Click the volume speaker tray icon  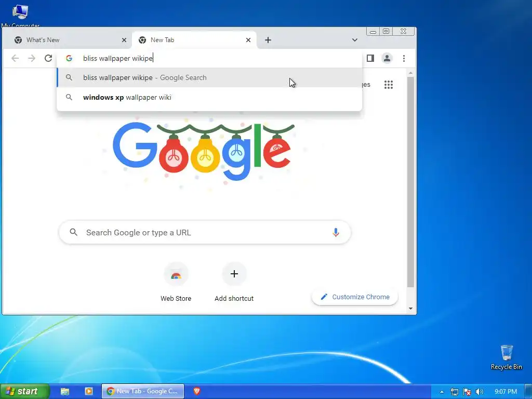(x=479, y=392)
